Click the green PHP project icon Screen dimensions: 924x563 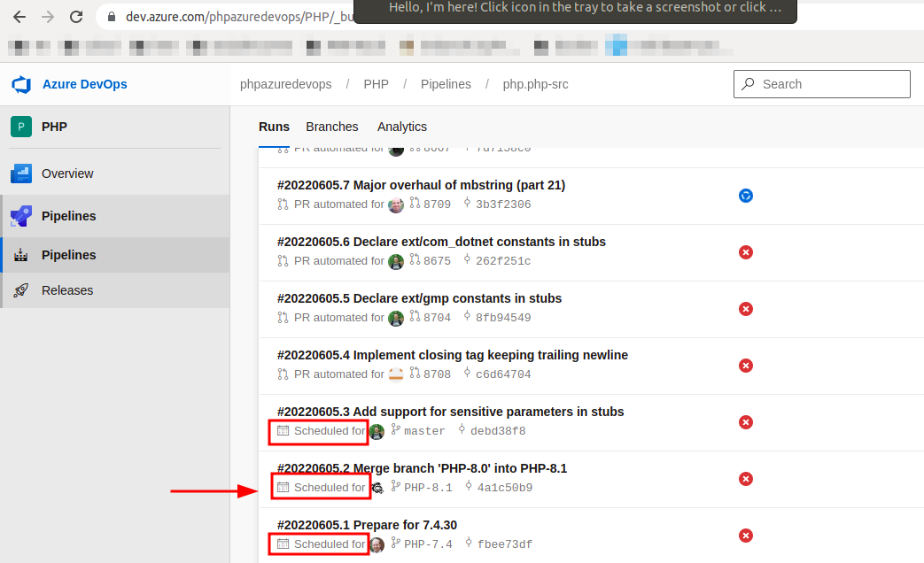(x=21, y=127)
